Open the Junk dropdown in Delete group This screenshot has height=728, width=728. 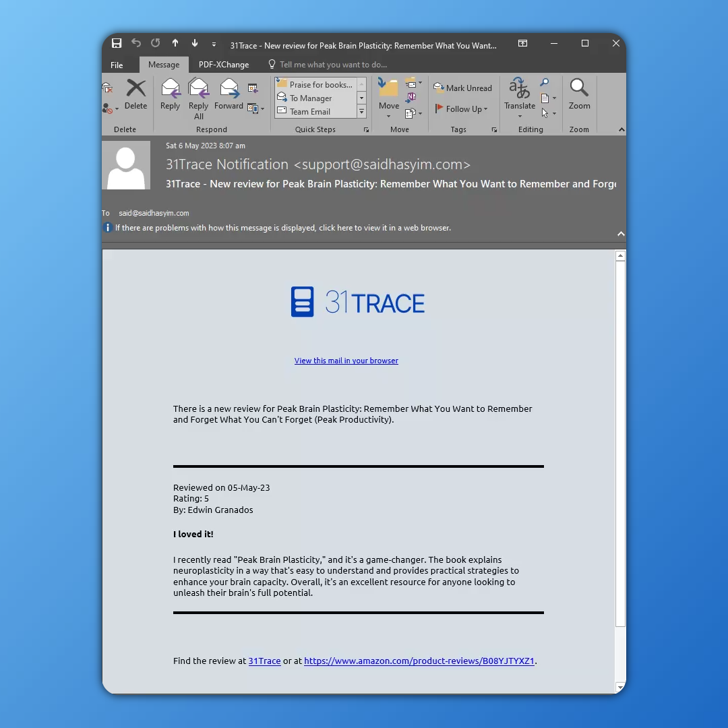[110, 109]
